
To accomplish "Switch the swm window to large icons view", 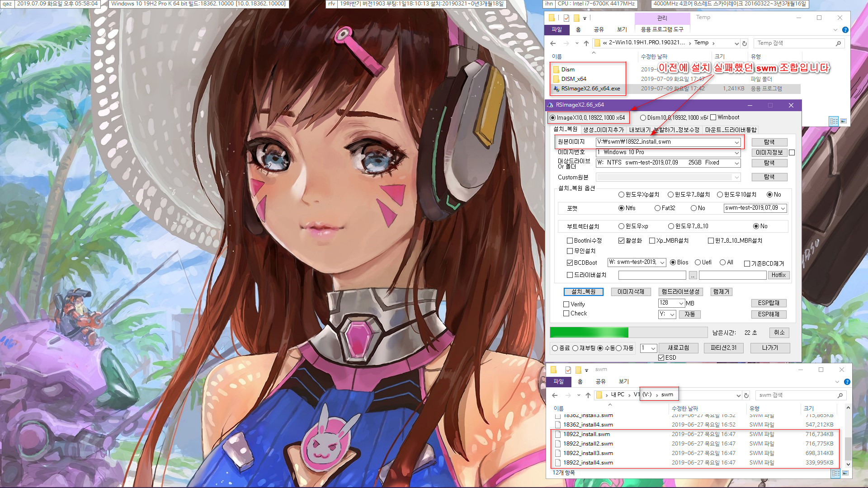I will coord(845,473).
